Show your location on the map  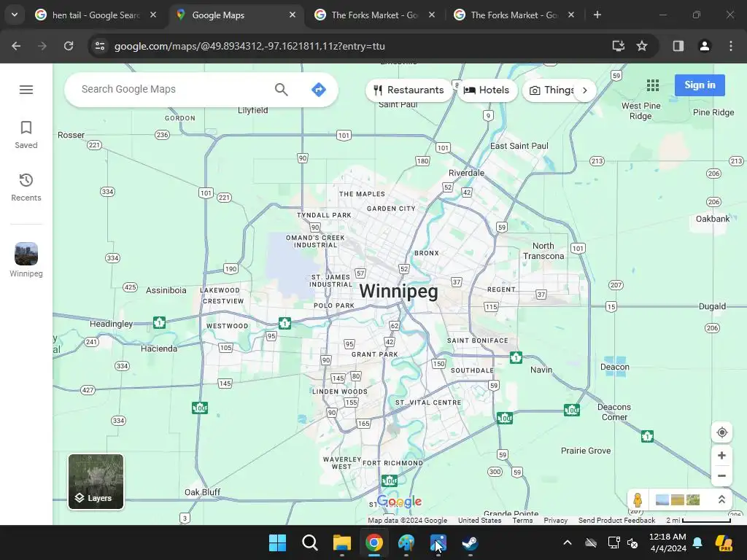point(721,432)
